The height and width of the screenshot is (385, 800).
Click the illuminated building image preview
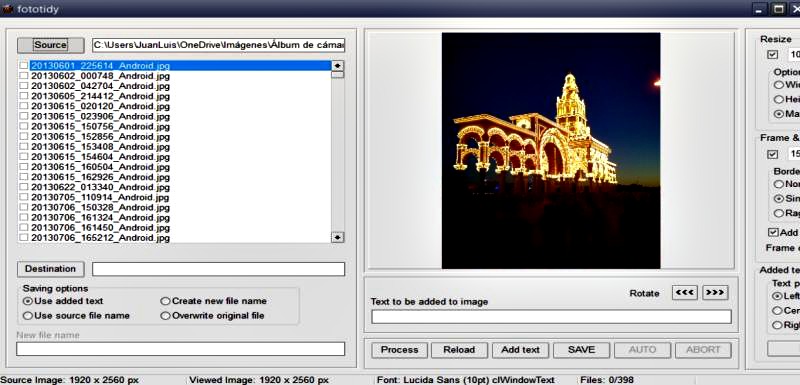[x=551, y=150]
